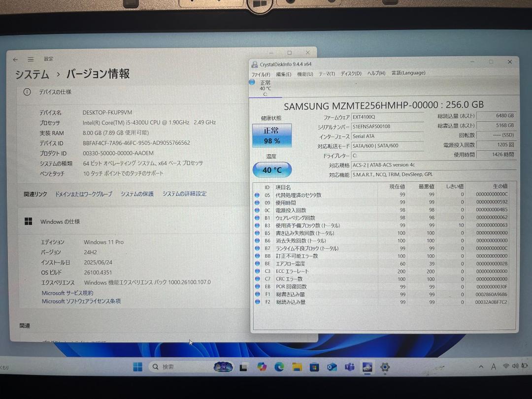Switch to CrystalDiskInfo taskbar icon
The height and width of the screenshot is (399, 532).
click(367, 367)
